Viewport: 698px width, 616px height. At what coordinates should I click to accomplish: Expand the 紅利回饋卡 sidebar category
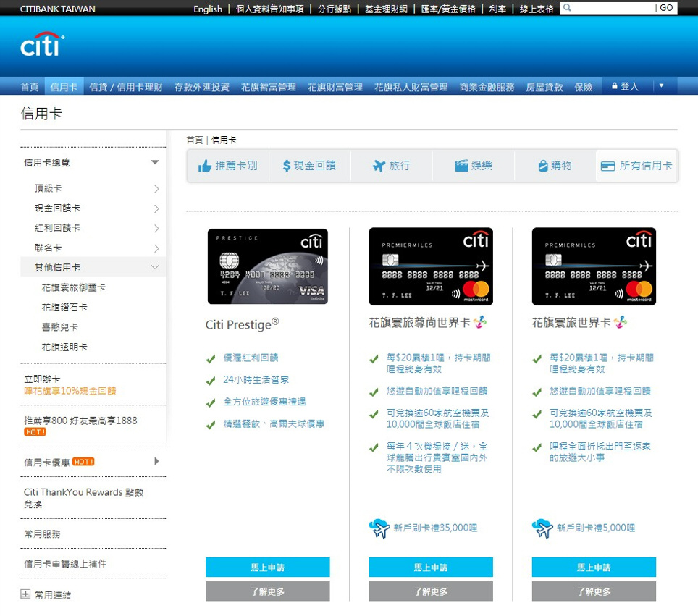[156, 228]
